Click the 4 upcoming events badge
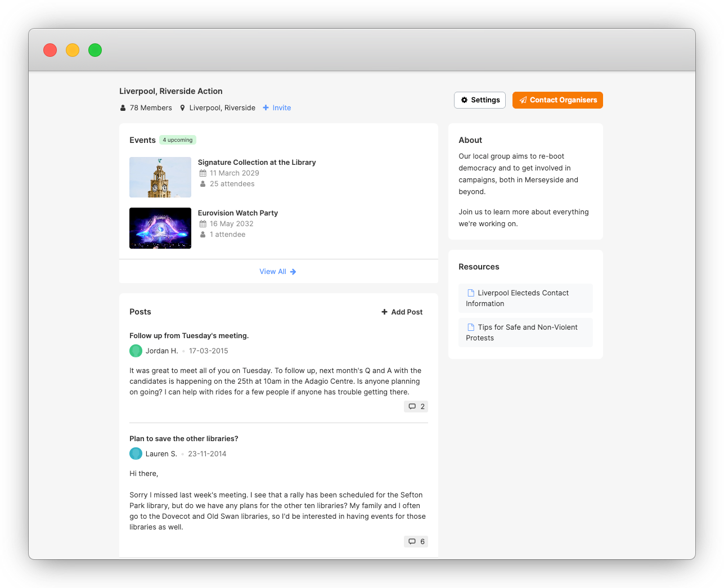 pyautogui.click(x=178, y=140)
